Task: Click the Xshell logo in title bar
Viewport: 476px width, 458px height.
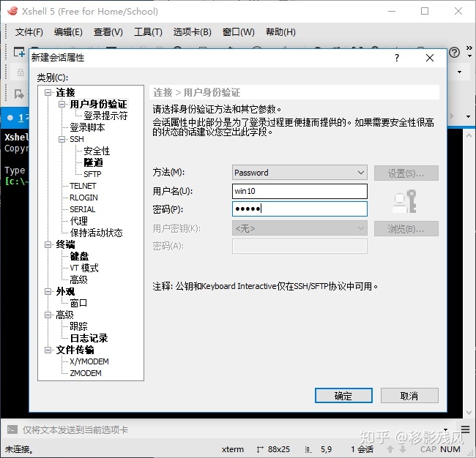Action: point(12,11)
